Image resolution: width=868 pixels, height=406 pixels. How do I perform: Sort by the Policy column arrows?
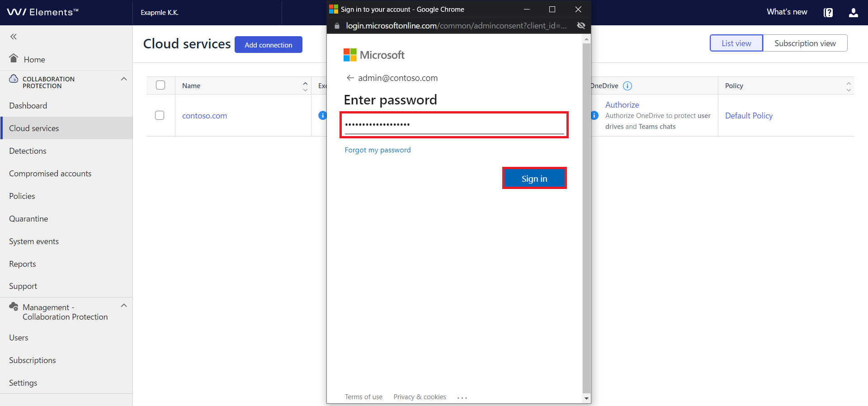click(849, 86)
